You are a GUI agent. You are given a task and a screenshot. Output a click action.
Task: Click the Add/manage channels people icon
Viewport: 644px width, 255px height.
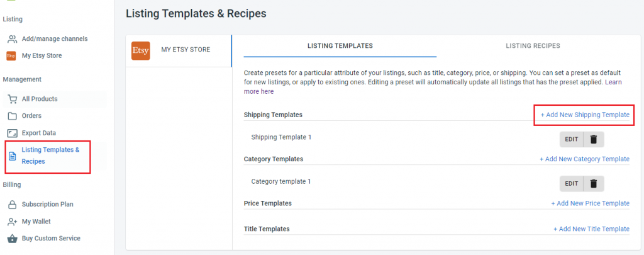(12, 39)
